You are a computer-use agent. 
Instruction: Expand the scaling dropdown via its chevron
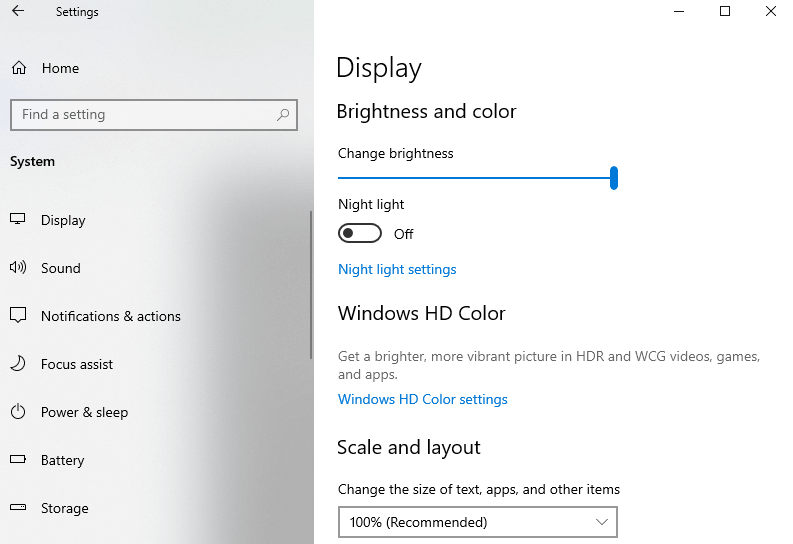[x=601, y=522]
